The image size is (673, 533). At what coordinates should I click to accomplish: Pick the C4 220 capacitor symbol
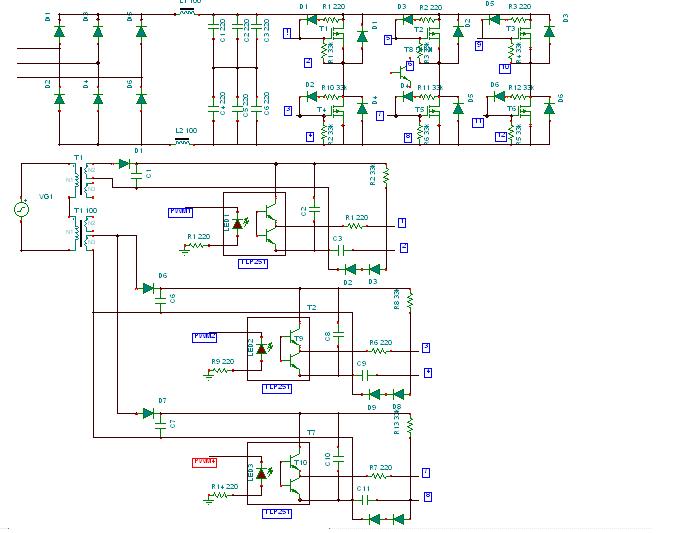(213, 110)
